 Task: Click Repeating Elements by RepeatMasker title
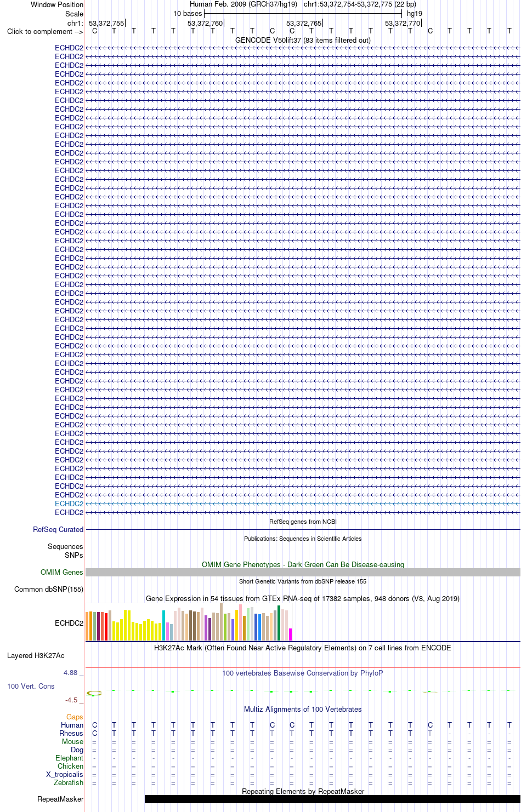point(303,791)
